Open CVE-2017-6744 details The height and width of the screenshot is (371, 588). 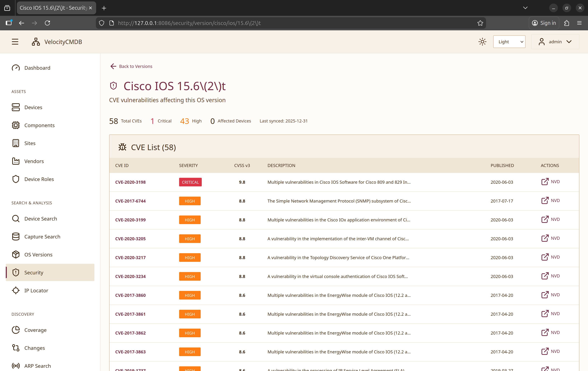coord(130,201)
